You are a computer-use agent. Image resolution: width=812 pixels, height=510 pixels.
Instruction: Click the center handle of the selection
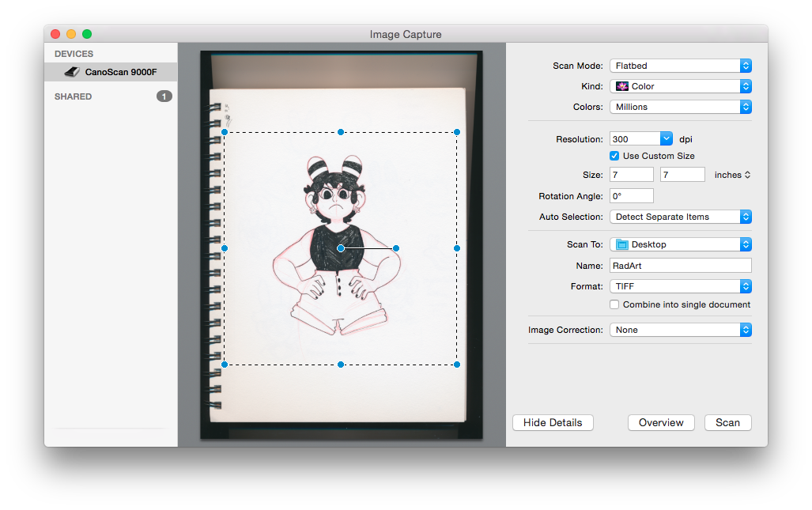pos(341,248)
